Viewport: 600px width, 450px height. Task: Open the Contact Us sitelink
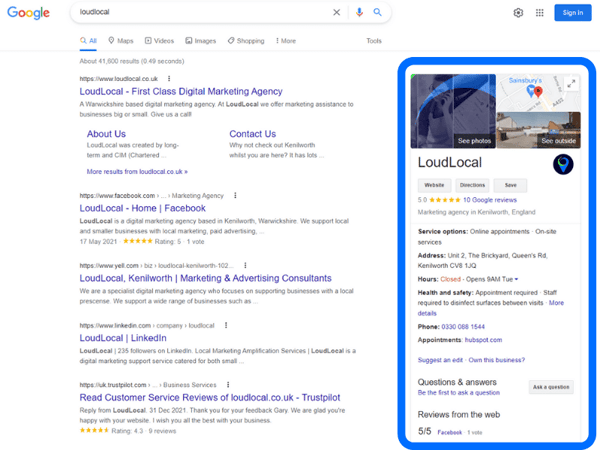pos(253,134)
